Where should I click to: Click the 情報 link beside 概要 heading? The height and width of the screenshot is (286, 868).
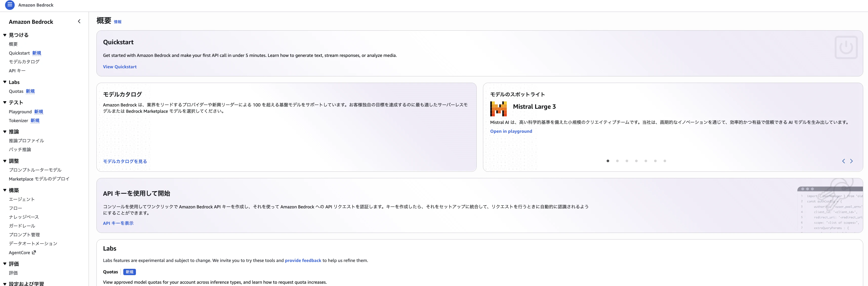(118, 22)
